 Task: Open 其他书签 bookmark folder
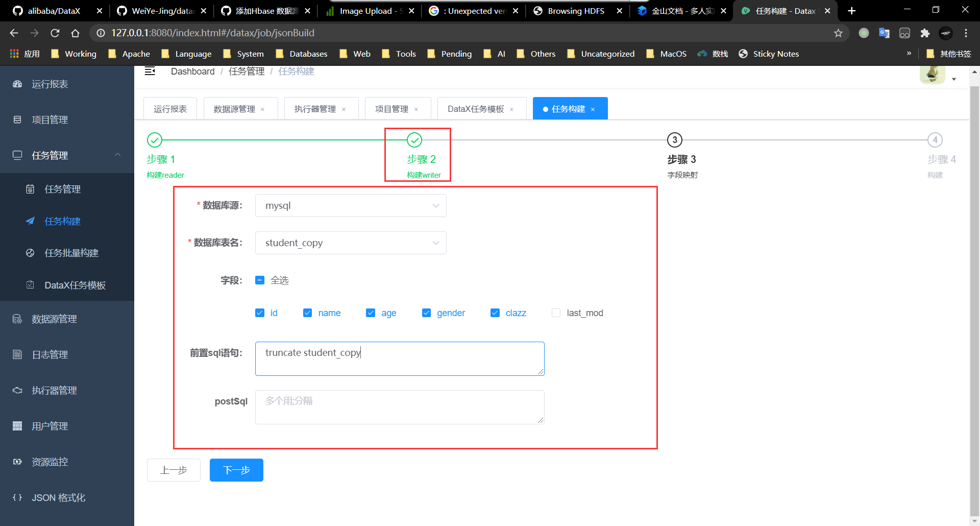coord(948,54)
